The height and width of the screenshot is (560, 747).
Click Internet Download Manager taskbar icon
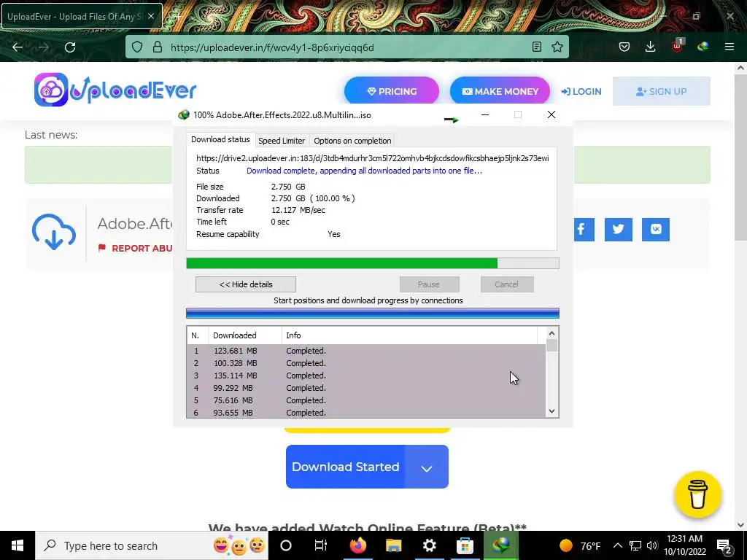[x=500, y=545]
